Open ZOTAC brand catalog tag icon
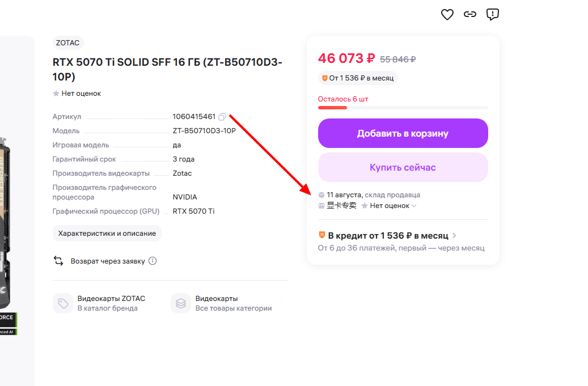The width and height of the screenshot is (588, 386). (63, 303)
